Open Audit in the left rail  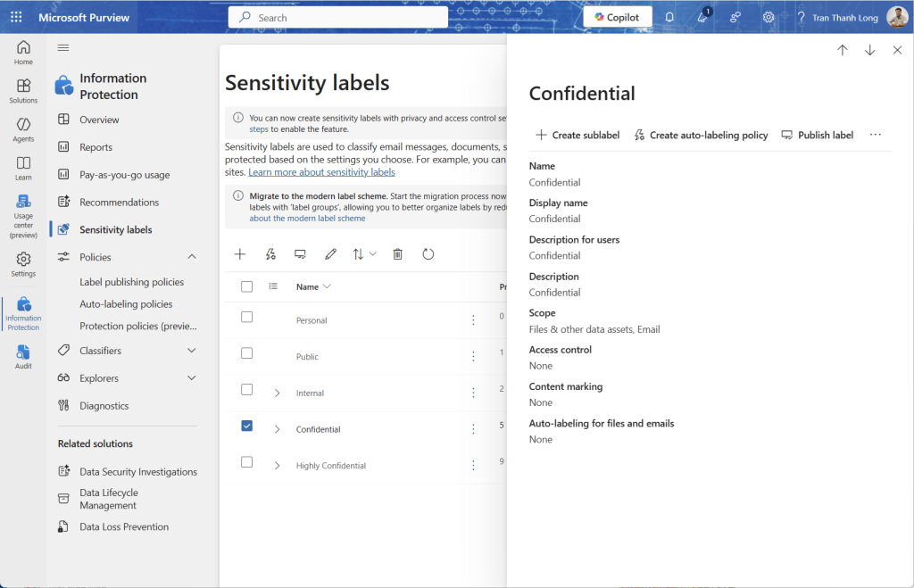pos(23,357)
